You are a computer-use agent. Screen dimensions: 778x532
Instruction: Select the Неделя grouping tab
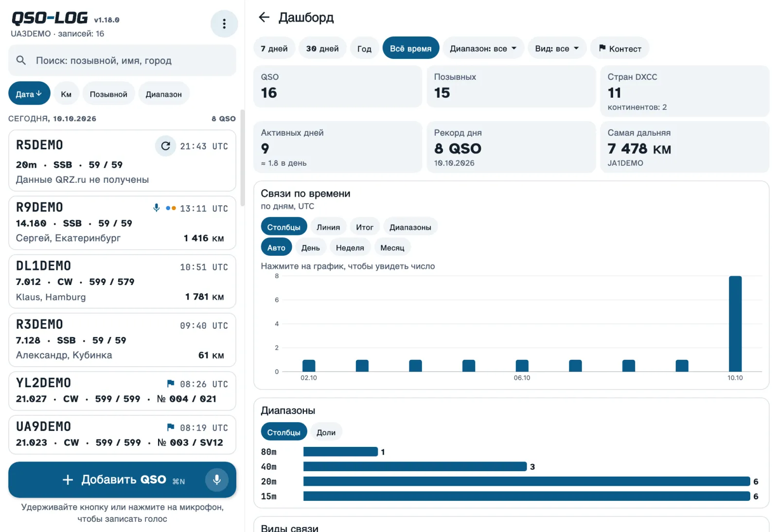(350, 248)
